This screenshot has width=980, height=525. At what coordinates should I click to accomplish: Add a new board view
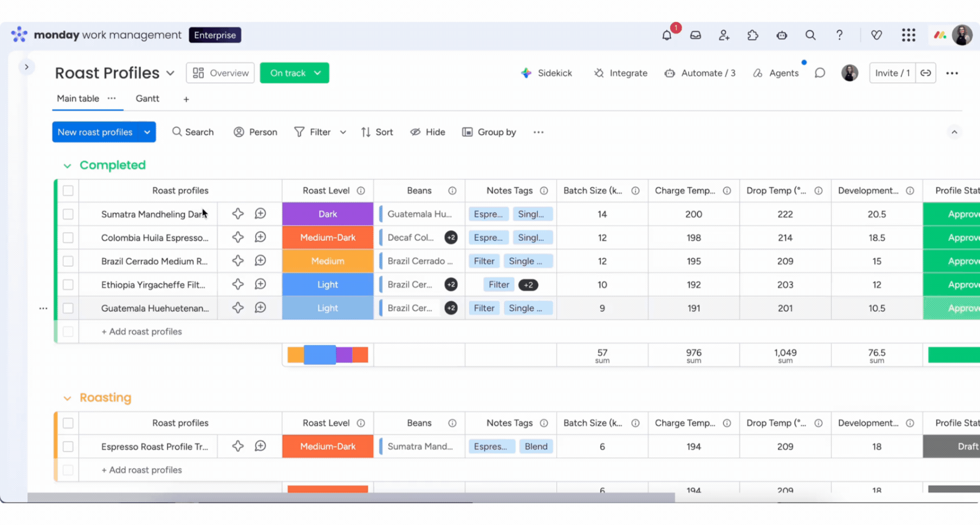[x=186, y=99]
